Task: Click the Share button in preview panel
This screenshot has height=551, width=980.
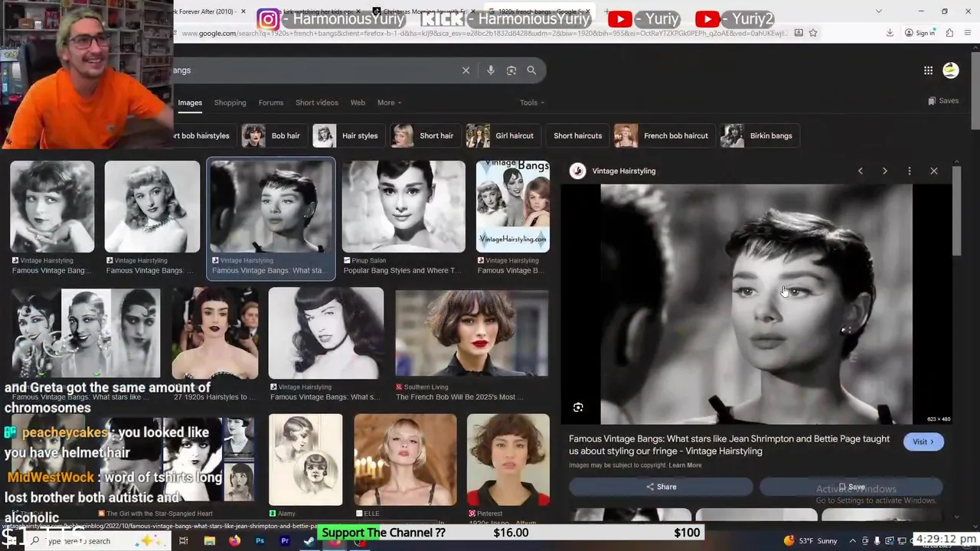Action: tap(661, 487)
